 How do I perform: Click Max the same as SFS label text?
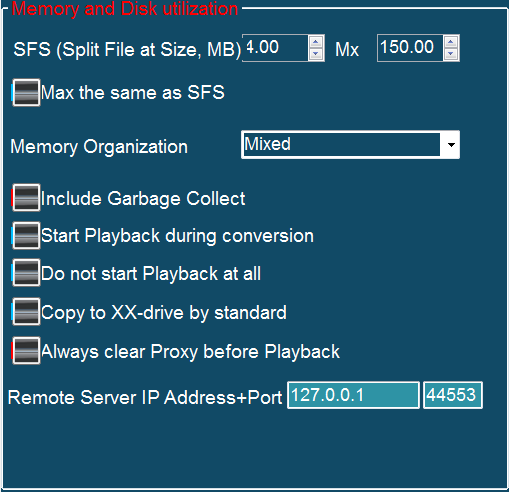point(133,93)
